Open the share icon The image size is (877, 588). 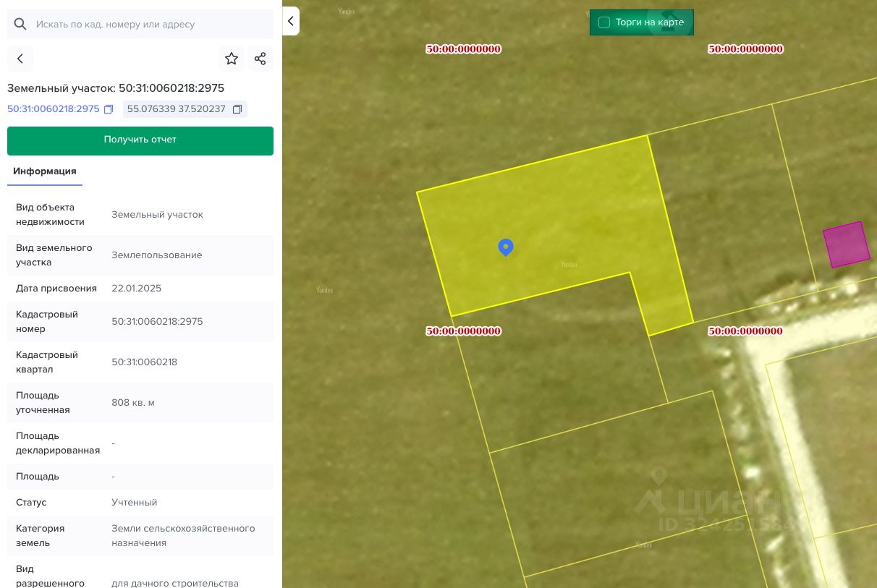click(260, 59)
